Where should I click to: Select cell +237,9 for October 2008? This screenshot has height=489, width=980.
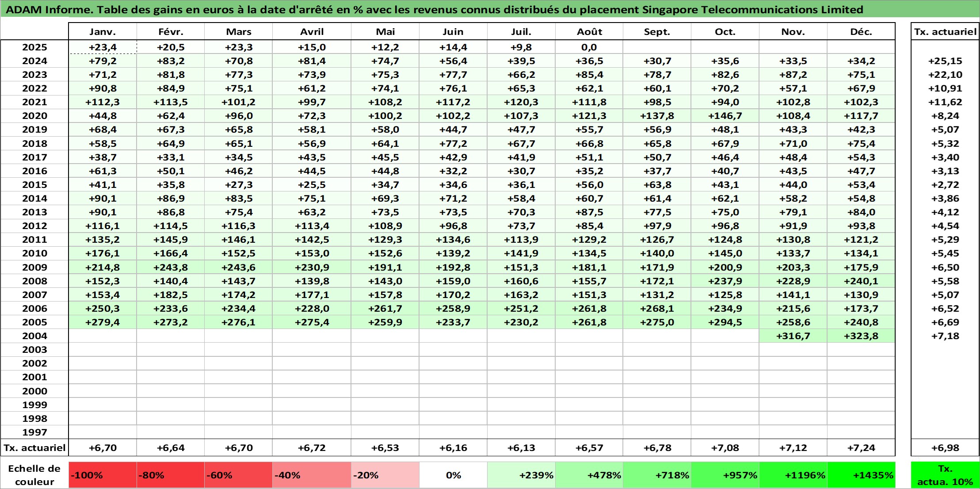click(725, 281)
